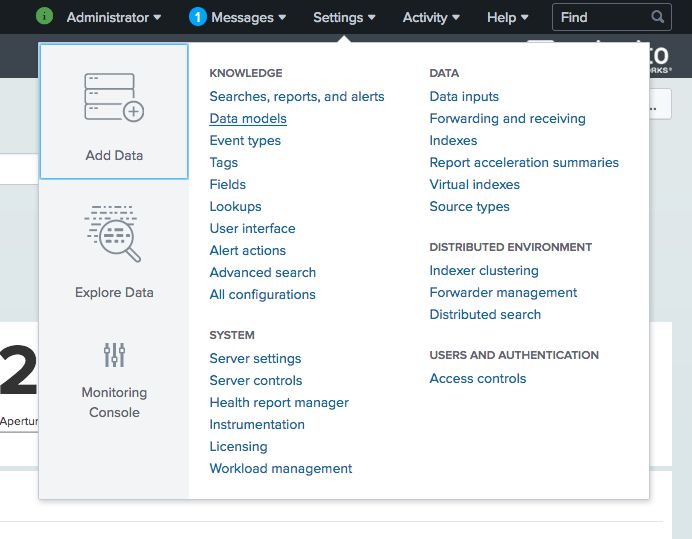
Task: Open Forwarder management
Action: pos(503,293)
